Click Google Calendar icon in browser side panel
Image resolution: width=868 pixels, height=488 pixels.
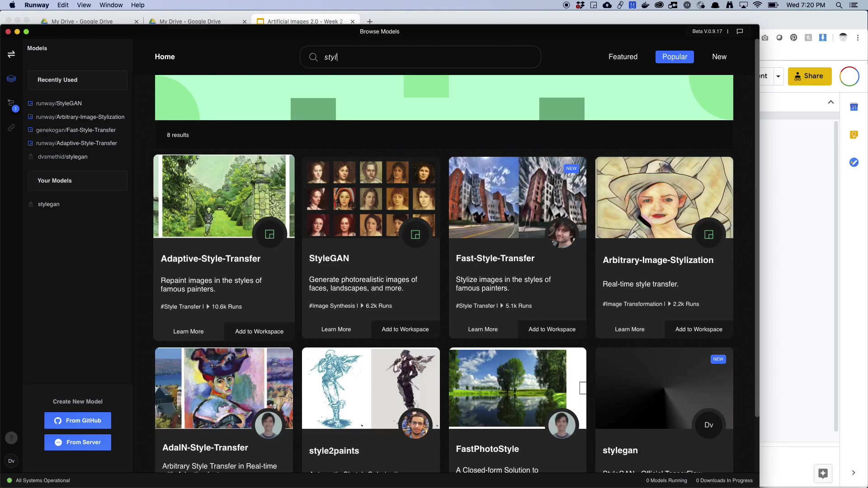point(854,107)
